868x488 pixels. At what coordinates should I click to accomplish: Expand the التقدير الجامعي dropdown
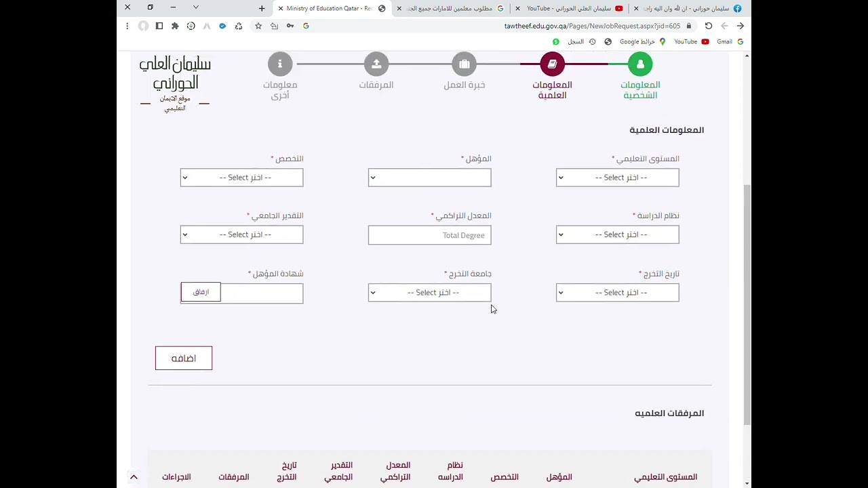point(241,235)
